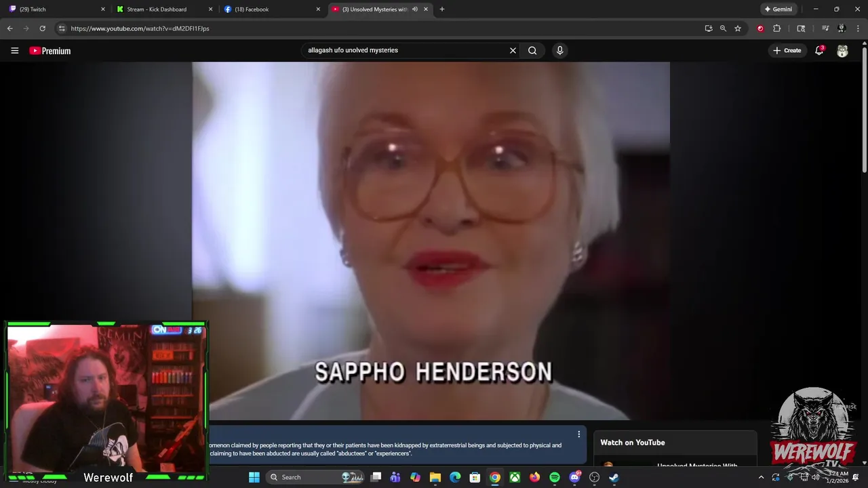Open description panel three-dot options
The width and height of the screenshot is (868, 488).
pos(578,434)
